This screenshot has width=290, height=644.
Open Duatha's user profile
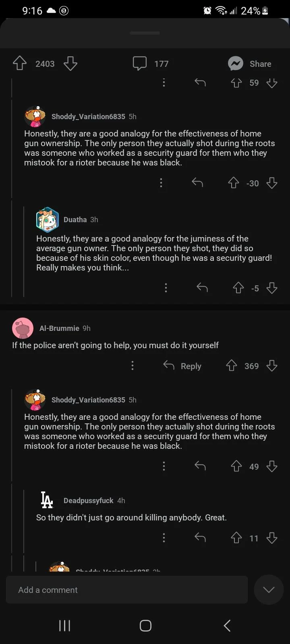pos(75,220)
